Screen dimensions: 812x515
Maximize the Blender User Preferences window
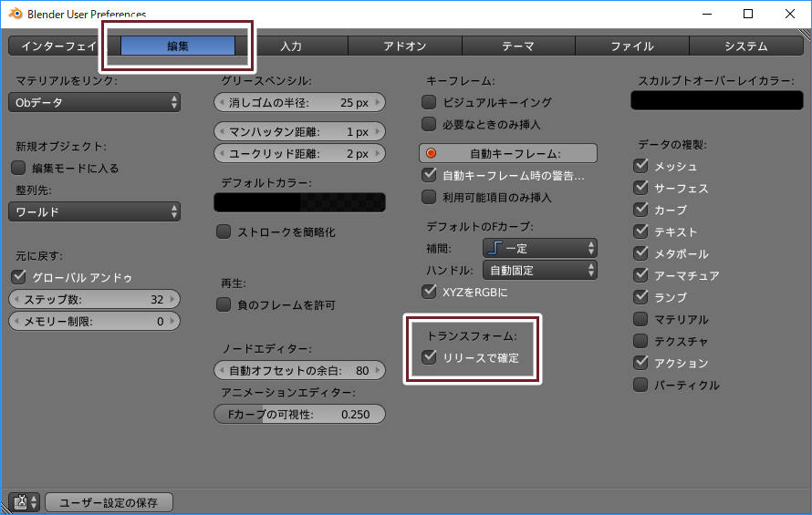tap(748, 14)
